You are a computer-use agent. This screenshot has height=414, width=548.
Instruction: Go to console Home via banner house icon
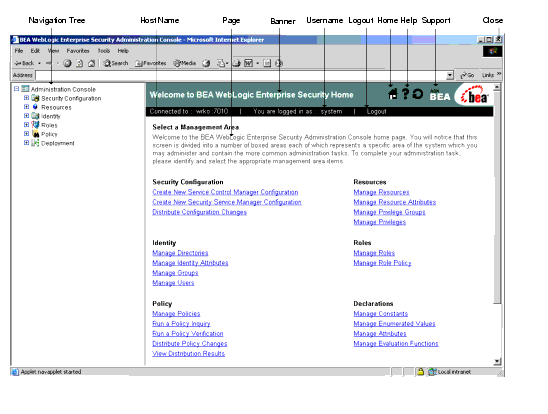393,94
